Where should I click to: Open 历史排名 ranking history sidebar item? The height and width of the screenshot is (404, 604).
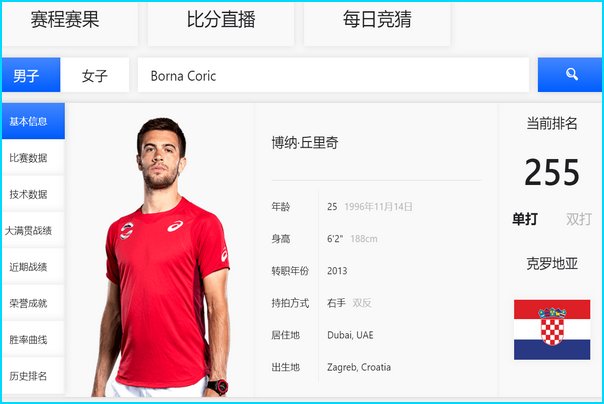pos(33,376)
